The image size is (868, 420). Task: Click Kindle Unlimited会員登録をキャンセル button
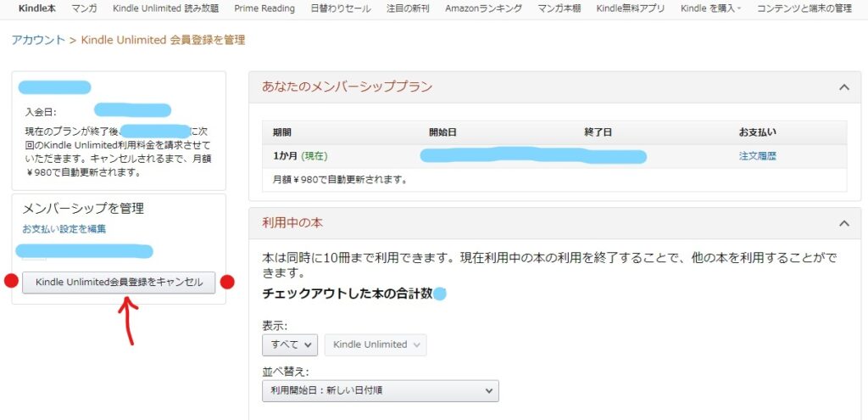(119, 283)
